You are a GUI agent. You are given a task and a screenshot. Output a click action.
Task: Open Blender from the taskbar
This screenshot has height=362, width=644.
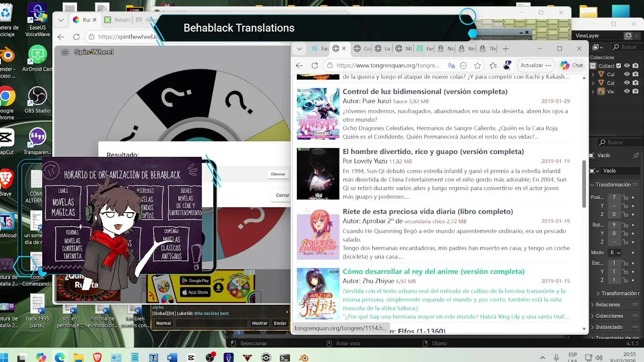click(303, 357)
